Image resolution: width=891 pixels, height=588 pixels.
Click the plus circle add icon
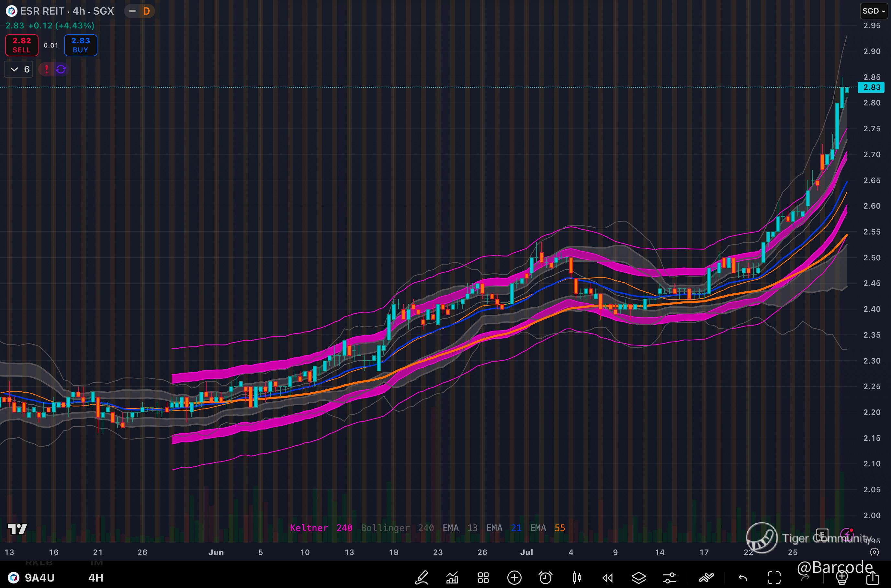tap(514, 578)
